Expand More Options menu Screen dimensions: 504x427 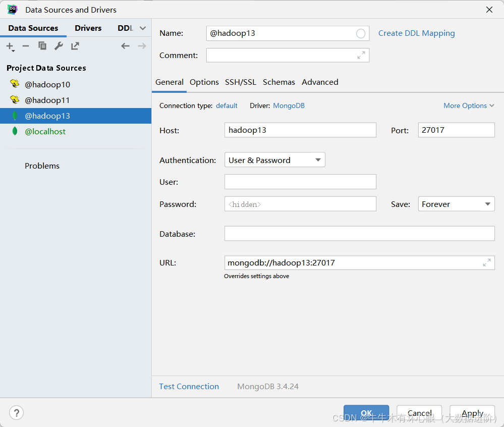pyautogui.click(x=469, y=105)
